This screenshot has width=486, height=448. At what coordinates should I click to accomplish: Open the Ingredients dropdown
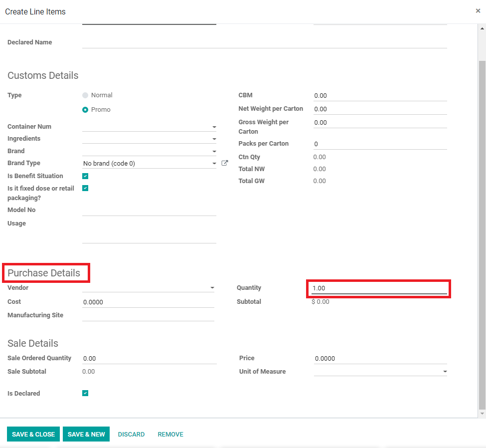(214, 139)
